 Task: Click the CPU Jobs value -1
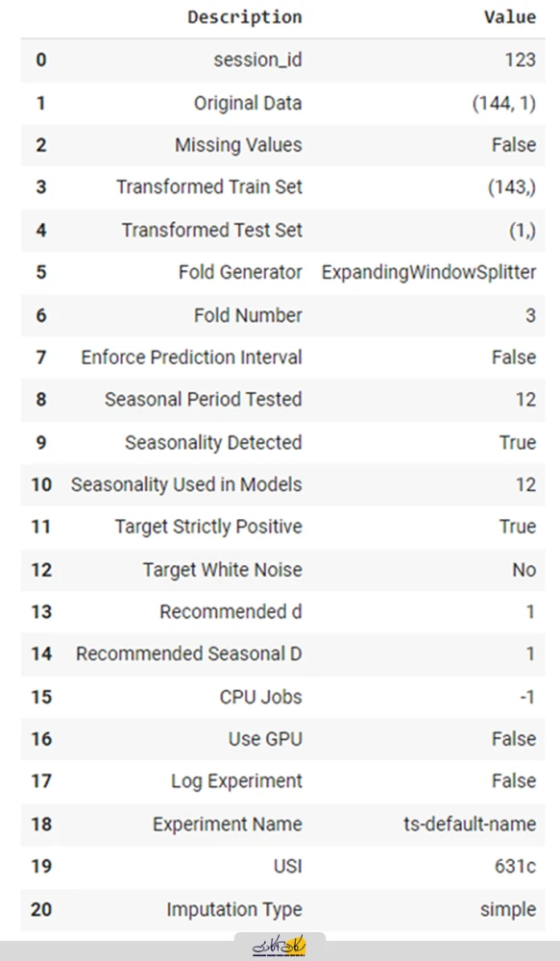(x=527, y=697)
